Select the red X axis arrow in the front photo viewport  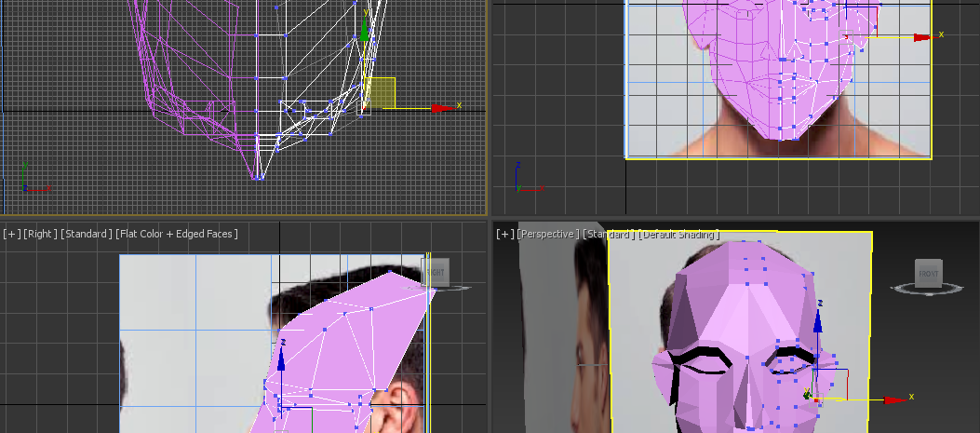click(x=924, y=37)
